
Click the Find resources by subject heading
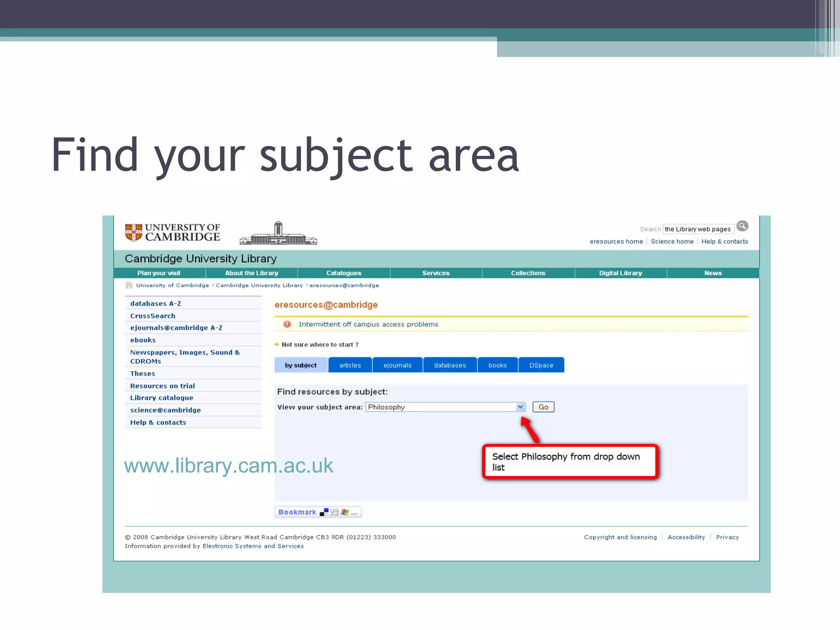[x=332, y=392]
